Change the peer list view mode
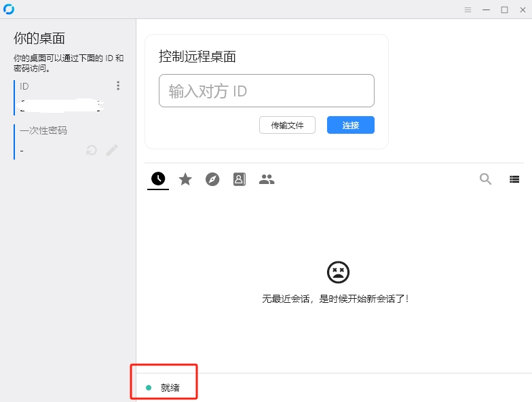This screenshot has height=402, width=532. point(514,179)
